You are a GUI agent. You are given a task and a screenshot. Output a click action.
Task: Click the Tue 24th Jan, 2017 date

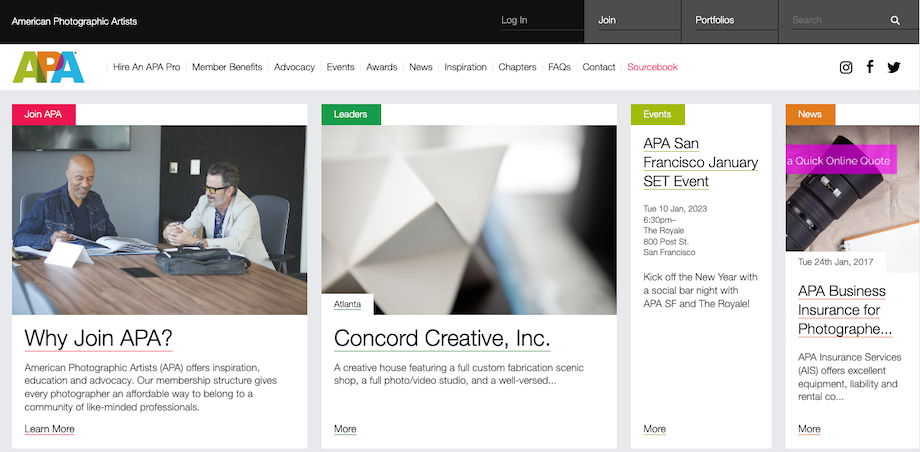(835, 262)
